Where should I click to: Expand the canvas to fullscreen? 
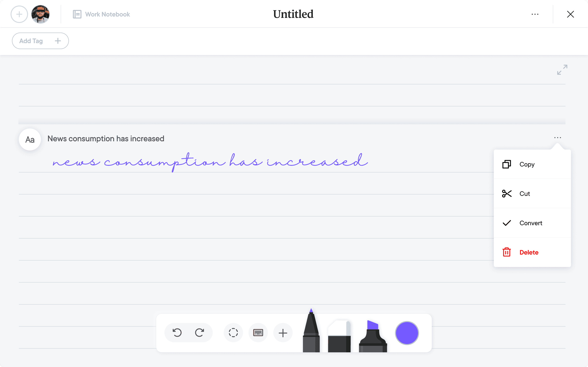pos(562,70)
